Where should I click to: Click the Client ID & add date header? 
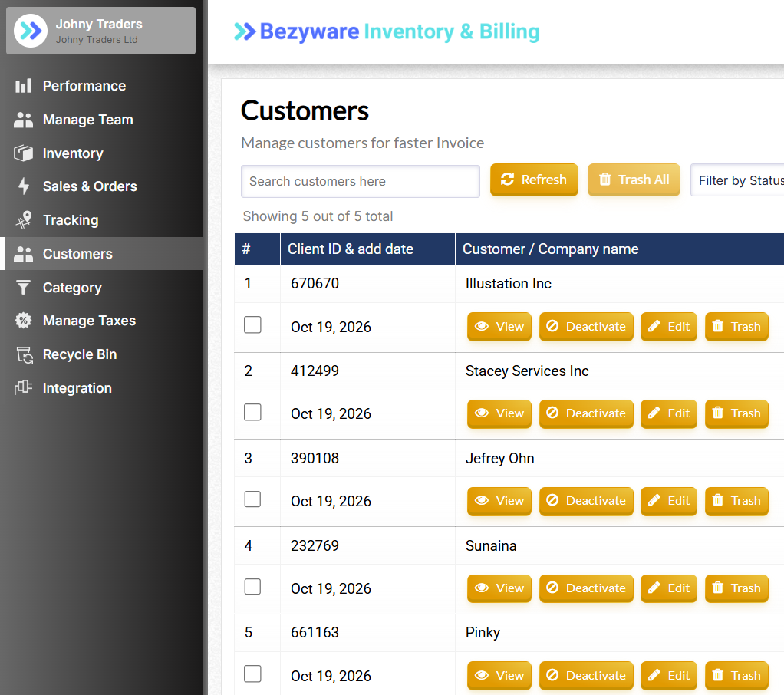click(351, 249)
